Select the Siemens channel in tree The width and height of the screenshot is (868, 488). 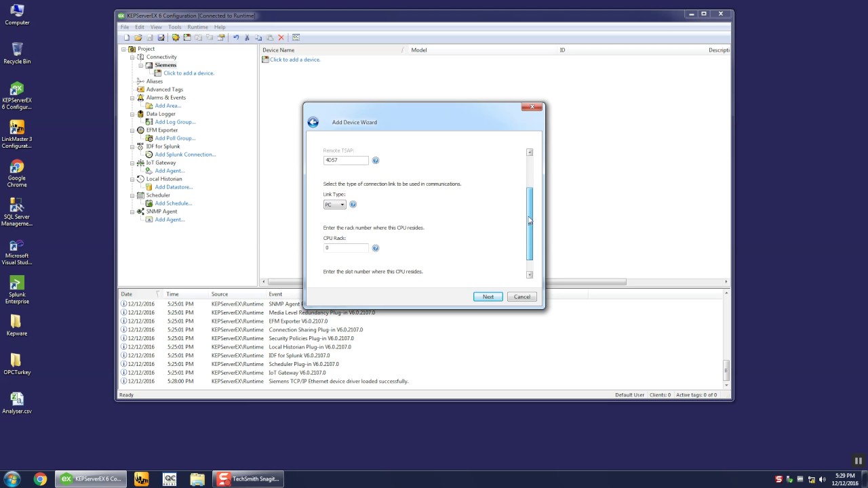point(165,65)
